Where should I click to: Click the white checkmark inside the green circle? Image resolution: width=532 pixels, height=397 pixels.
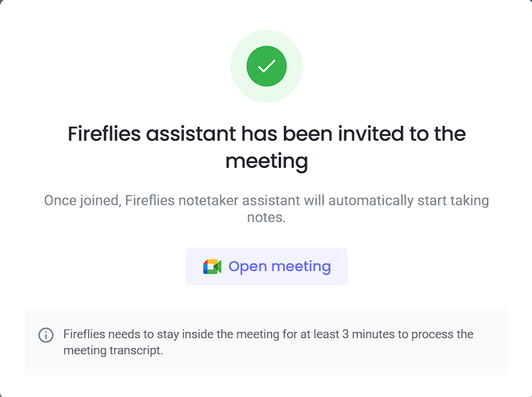267,66
